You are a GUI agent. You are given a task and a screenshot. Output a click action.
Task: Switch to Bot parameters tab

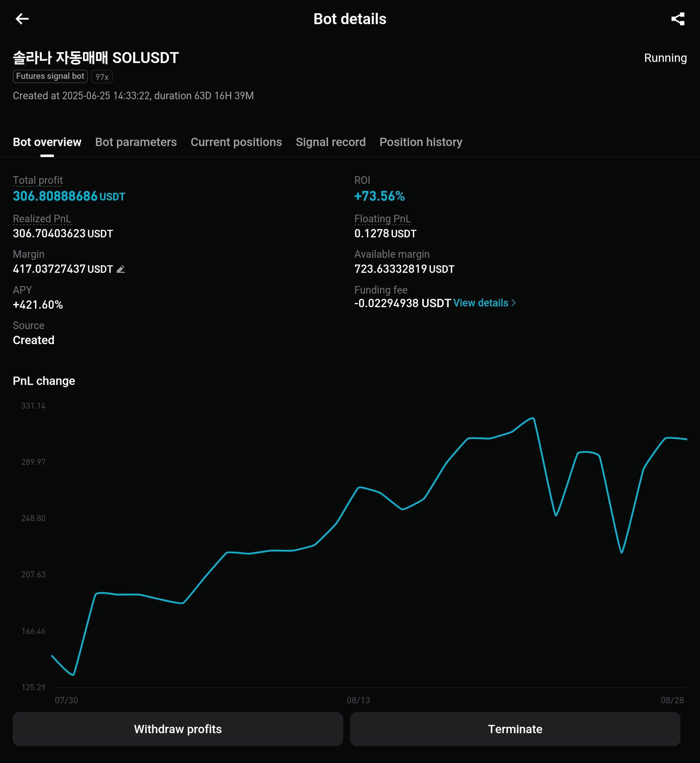point(136,142)
